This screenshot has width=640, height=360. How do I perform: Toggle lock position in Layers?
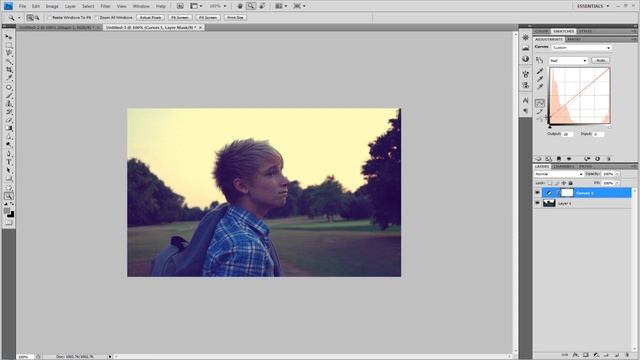click(x=564, y=183)
